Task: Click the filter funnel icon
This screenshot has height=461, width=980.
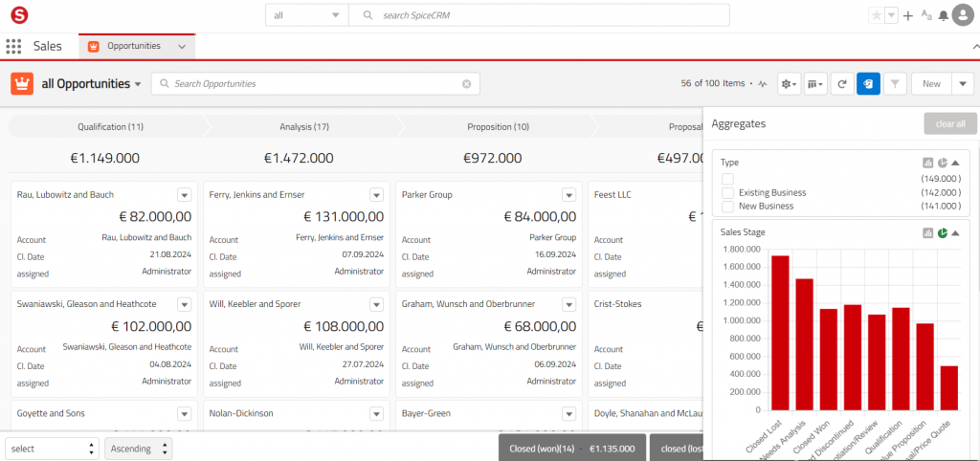Action: [x=895, y=84]
